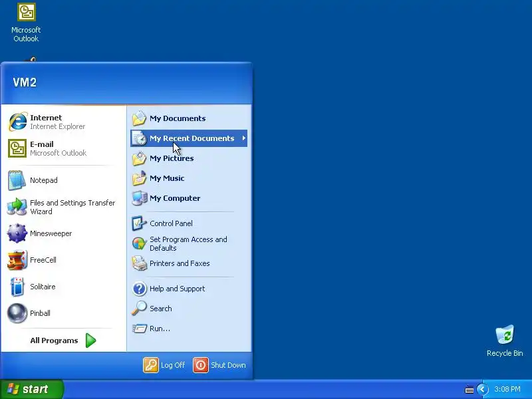Click the Set Program Access and Defaults icon
Viewport: 532px width, 399px height.
pyautogui.click(x=139, y=243)
